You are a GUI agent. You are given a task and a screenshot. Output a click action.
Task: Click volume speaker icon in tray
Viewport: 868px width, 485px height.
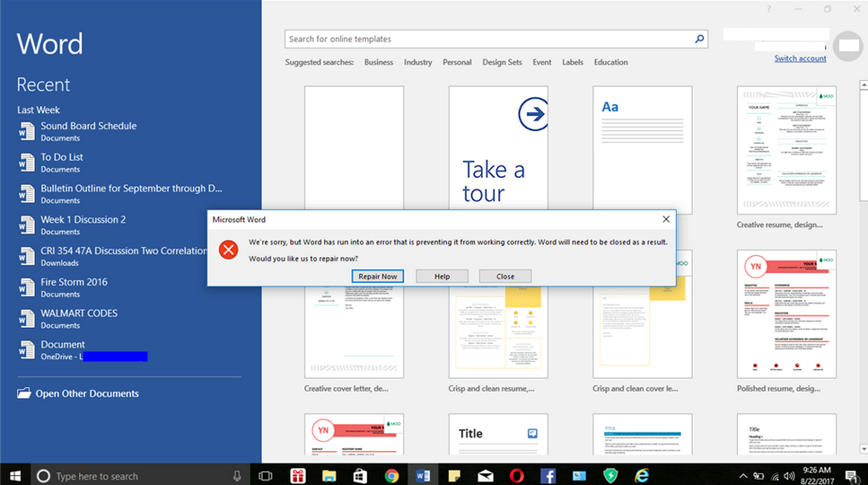(x=789, y=476)
